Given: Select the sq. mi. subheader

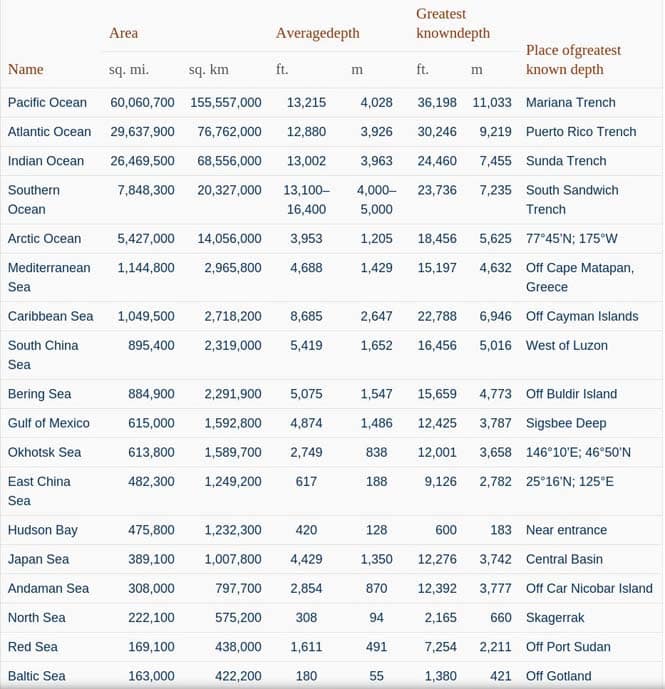Looking at the screenshot, I should click(x=129, y=69).
